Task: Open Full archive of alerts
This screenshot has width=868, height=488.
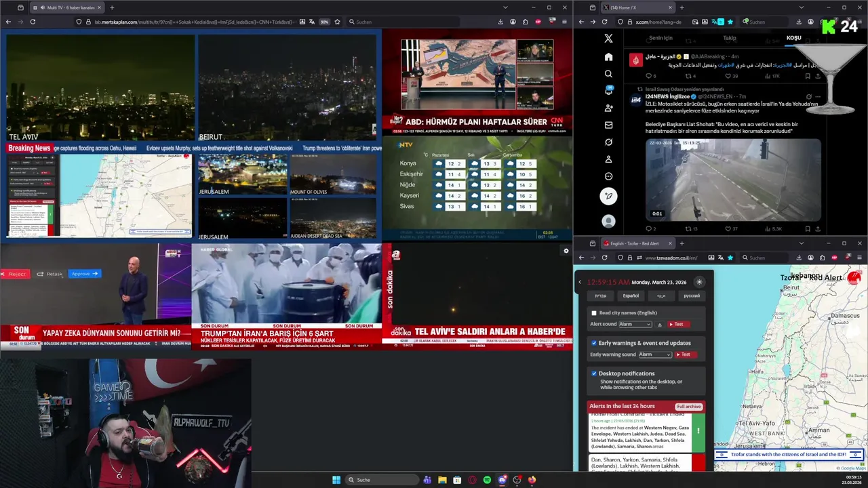Action: (x=688, y=407)
